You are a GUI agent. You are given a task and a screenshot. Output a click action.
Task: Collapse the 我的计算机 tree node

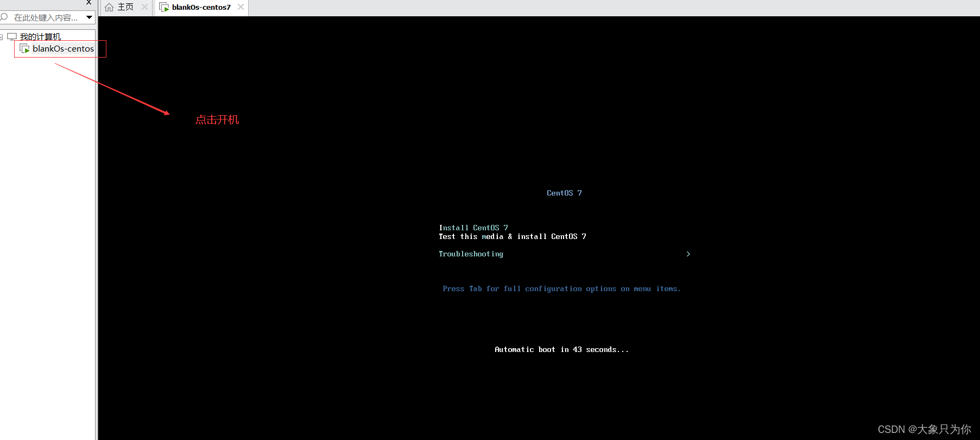tap(1, 37)
